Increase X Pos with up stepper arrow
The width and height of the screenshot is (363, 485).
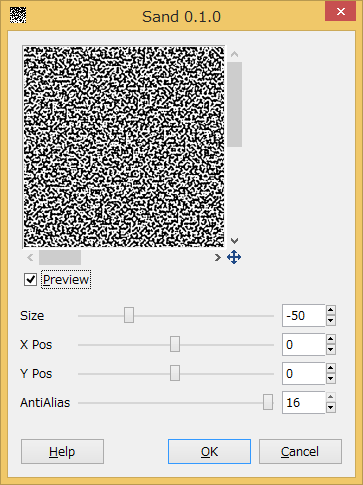tap(330, 339)
